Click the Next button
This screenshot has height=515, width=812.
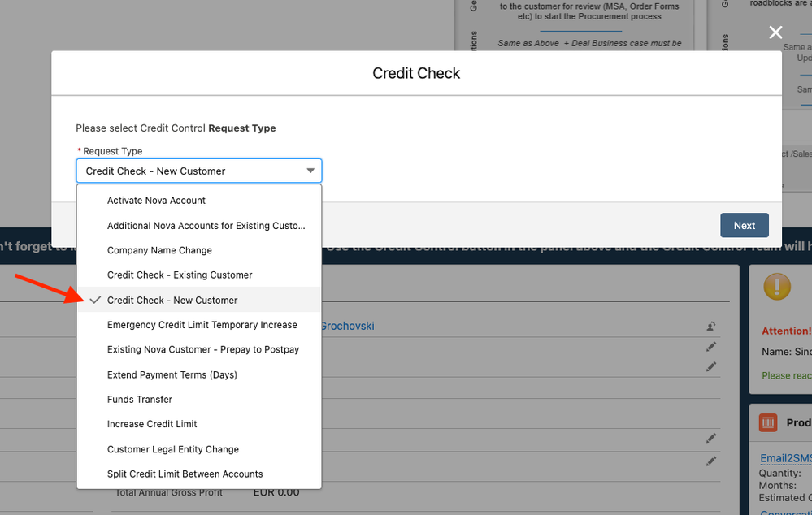(x=745, y=226)
